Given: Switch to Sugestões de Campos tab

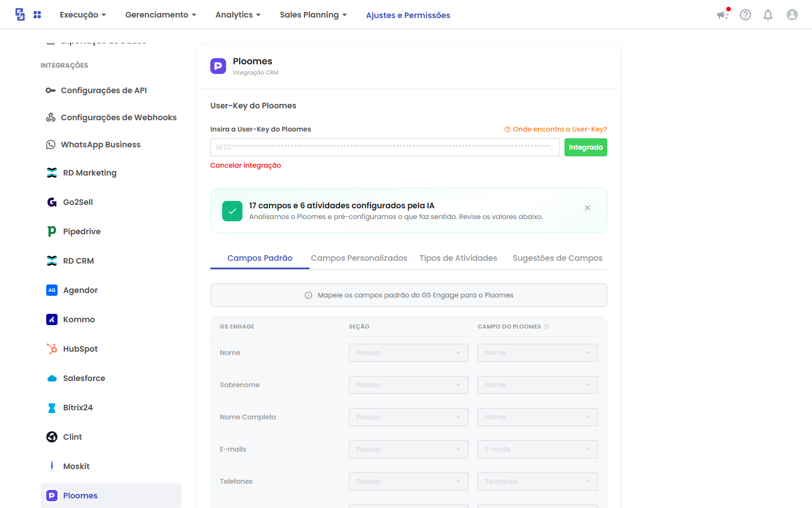Looking at the screenshot, I should pyautogui.click(x=558, y=258).
